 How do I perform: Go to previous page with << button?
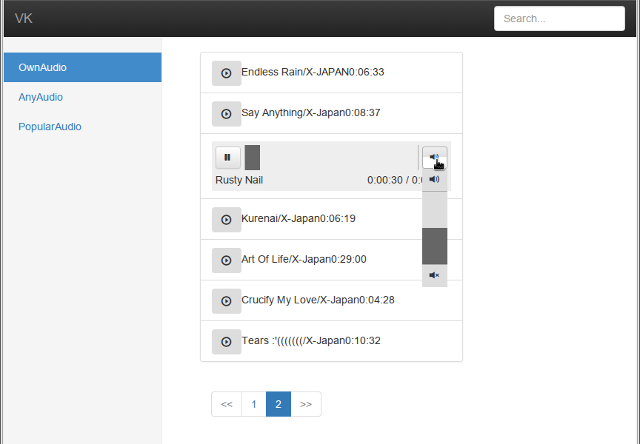227,404
